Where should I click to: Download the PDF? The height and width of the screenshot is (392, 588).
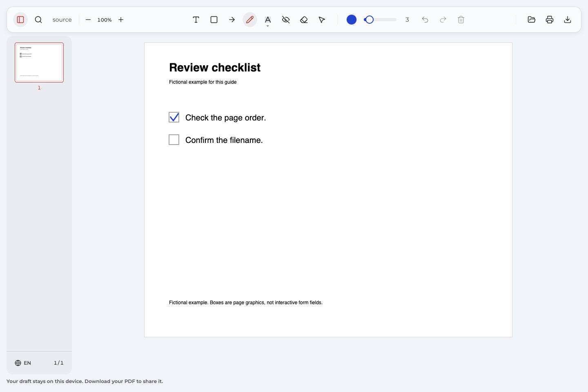click(x=568, y=20)
